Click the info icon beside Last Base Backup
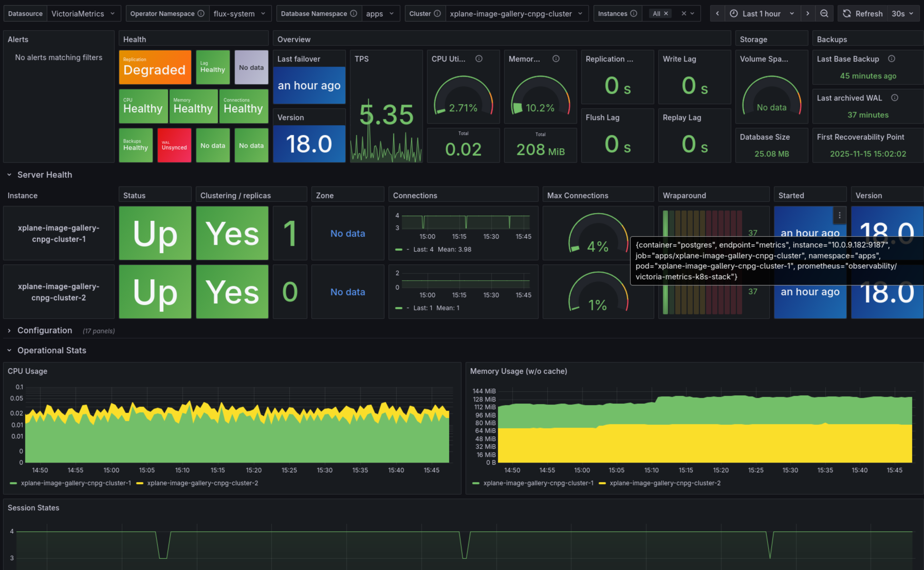 [x=892, y=59]
